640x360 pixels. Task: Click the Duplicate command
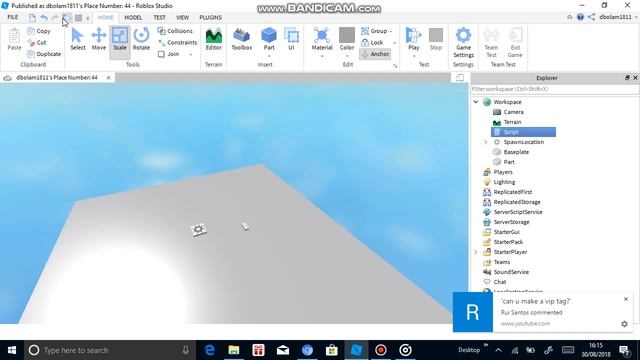coord(44,54)
